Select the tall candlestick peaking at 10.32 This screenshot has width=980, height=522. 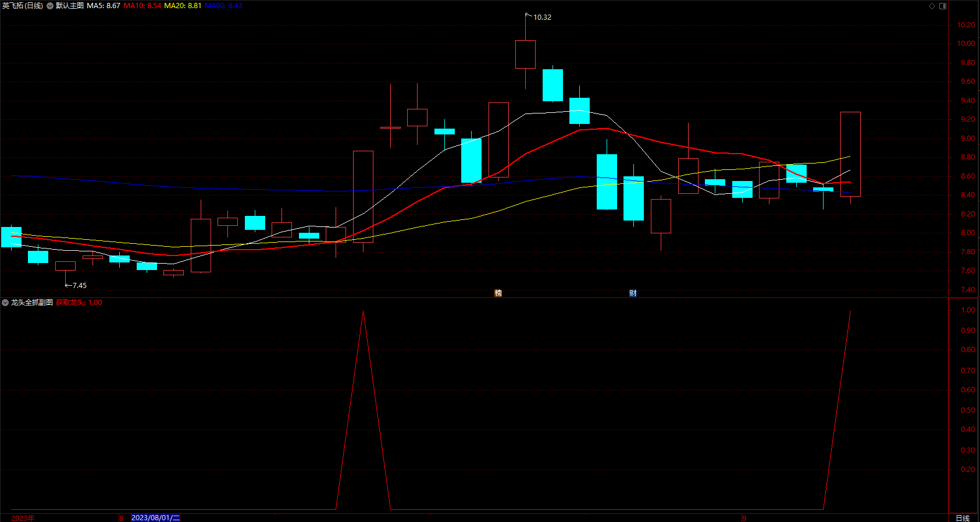point(525,54)
